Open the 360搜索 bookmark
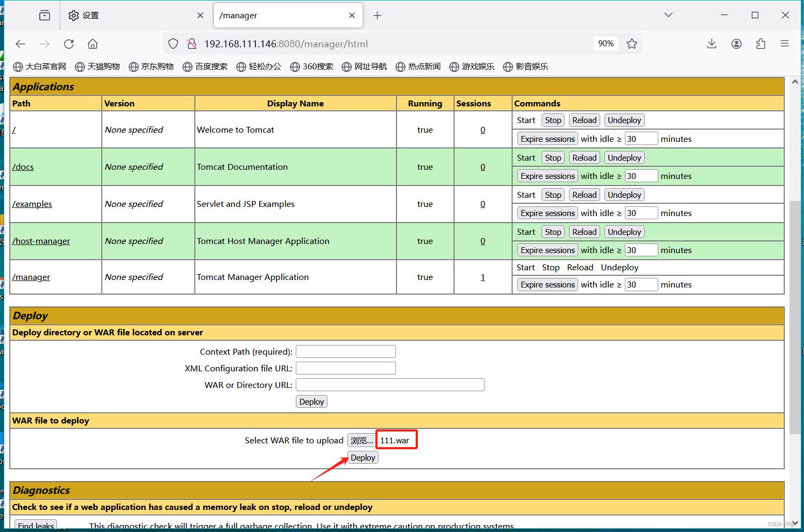The width and height of the screenshot is (804, 532). pos(311,67)
